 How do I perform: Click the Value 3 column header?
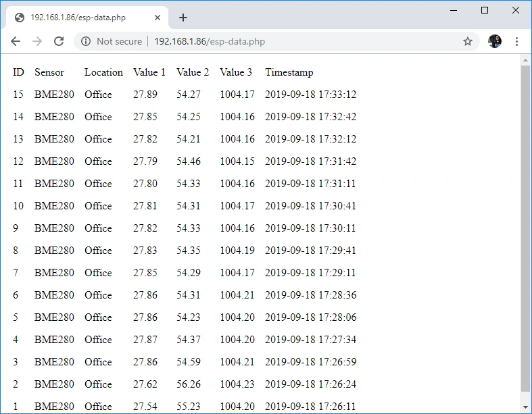(236, 72)
